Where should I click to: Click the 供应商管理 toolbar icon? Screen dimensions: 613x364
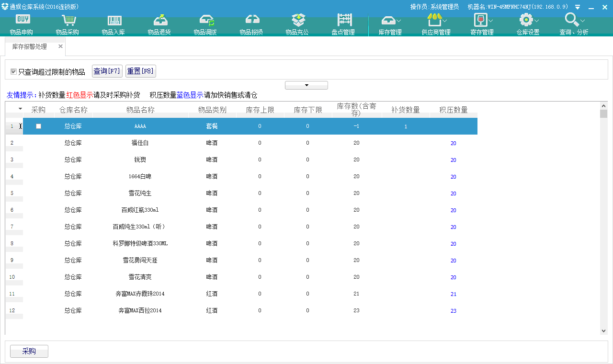(x=434, y=20)
